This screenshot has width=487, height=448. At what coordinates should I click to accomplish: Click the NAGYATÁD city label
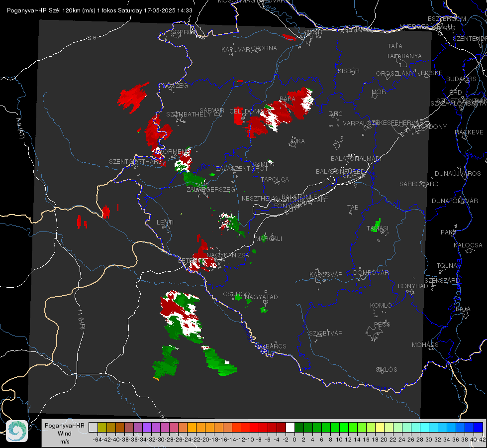[x=261, y=297]
